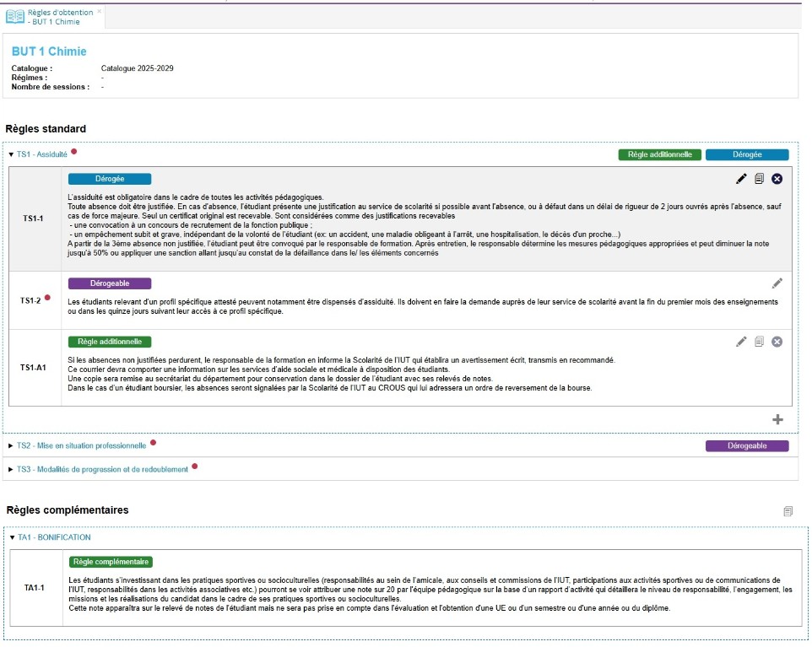Copy rule TS1-1 using the duplicate icon
Screen dimensions: 812x647
[759, 179]
